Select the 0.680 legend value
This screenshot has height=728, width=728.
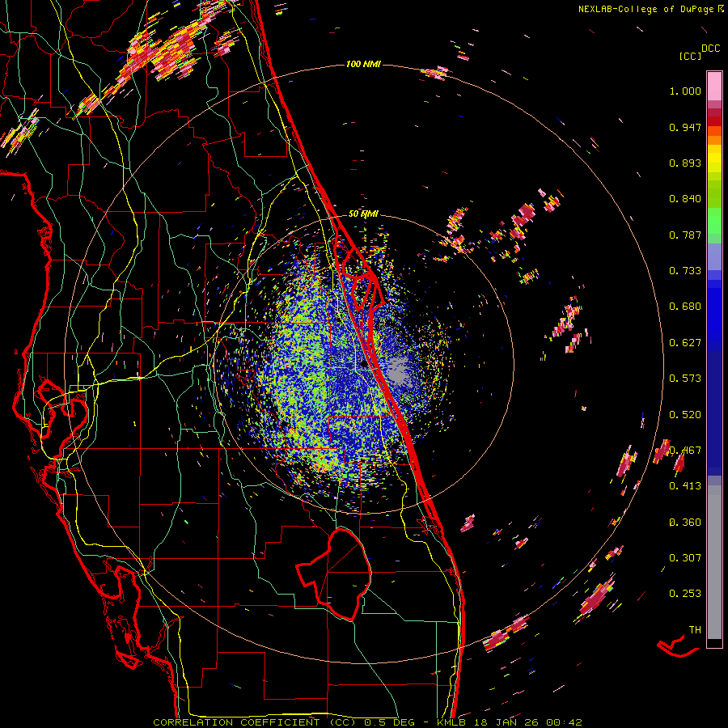685,307
